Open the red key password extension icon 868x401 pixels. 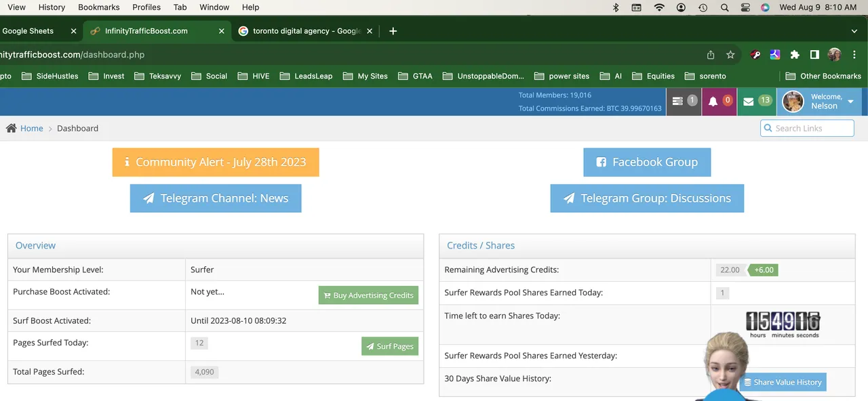coord(755,55)
